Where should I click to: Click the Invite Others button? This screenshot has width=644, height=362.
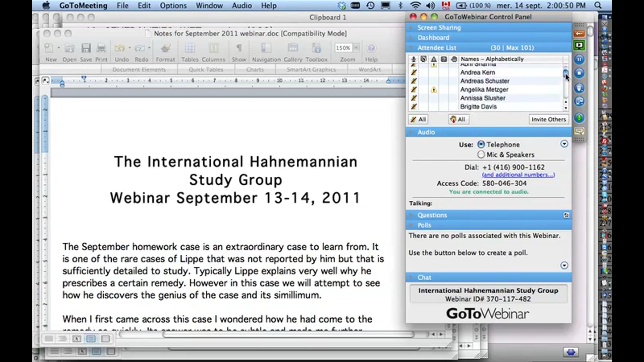coord(548,119)
